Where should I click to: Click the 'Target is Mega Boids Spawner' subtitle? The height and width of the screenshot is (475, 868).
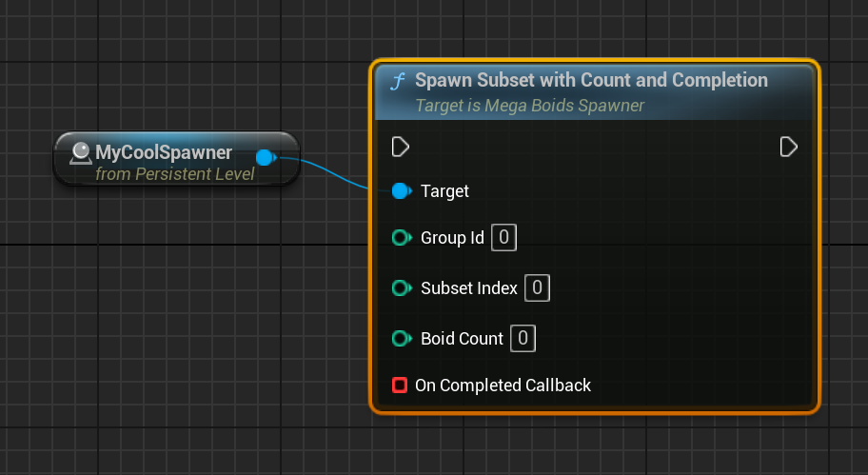[x=529, y=106]
